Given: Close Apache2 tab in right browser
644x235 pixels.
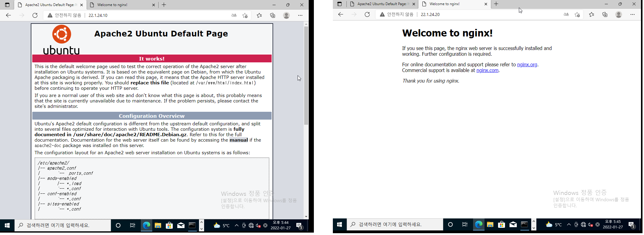Looking at the screenshot, I should click(414, 4).
